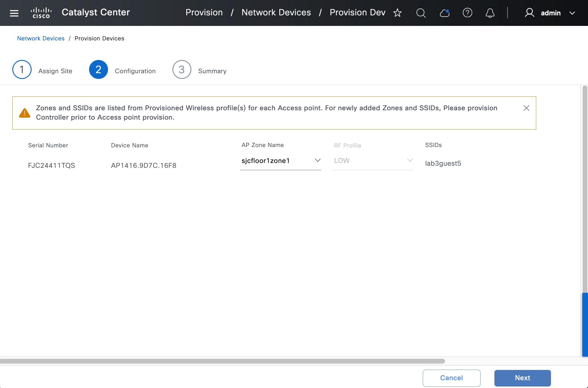The width and height of the screenshot is (588, 388).
Task: Click the Network Devices breadcrumb link
Action: (41, 38)
